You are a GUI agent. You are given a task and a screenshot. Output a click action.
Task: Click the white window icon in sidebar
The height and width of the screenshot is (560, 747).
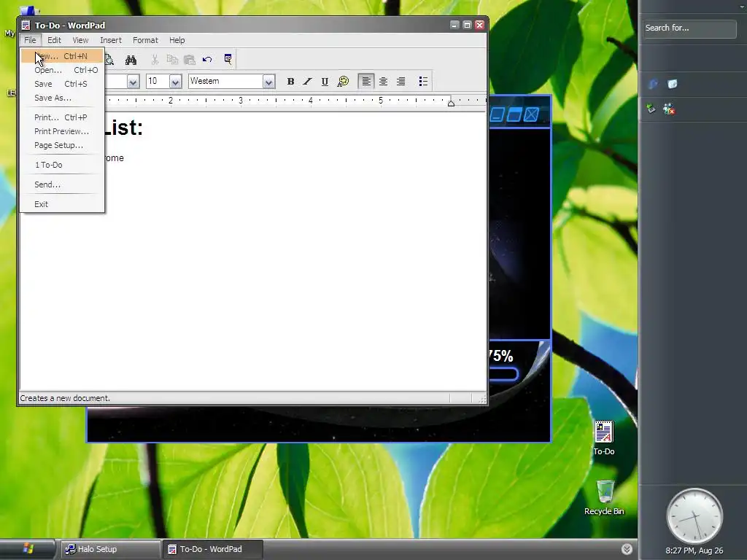click(672, 84)
